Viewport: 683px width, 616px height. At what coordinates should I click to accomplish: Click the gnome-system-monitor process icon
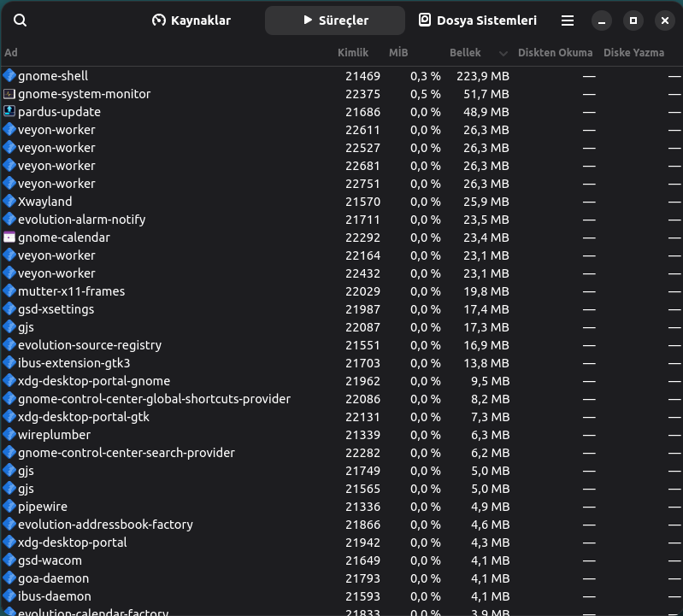[9, 94]
